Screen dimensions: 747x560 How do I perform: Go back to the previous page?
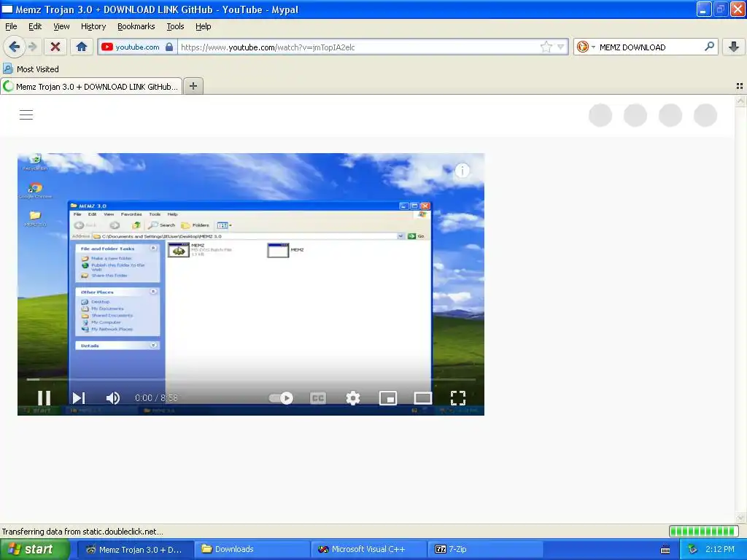click(x=14, y=47)
